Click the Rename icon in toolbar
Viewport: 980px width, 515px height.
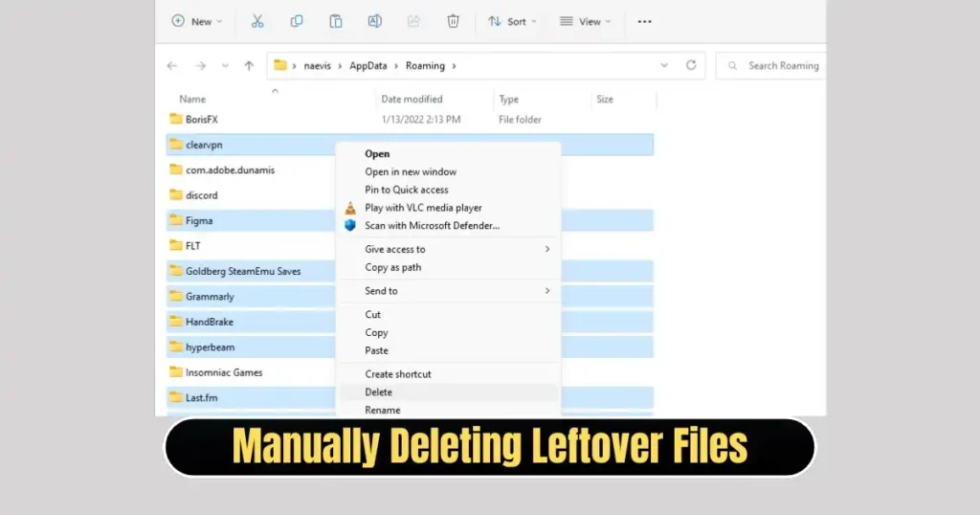pyautogui.click(x=374, y=21)
